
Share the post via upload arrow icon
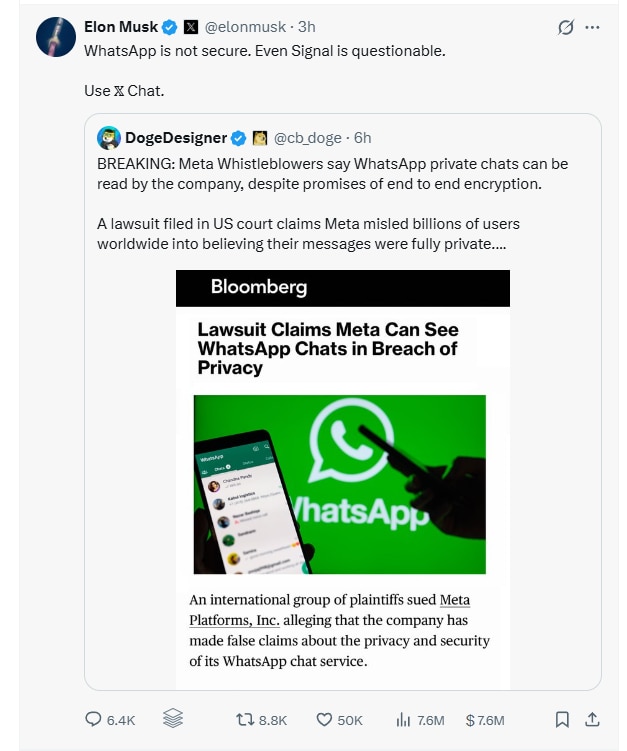pyautogui.click(x=592, y=719)
